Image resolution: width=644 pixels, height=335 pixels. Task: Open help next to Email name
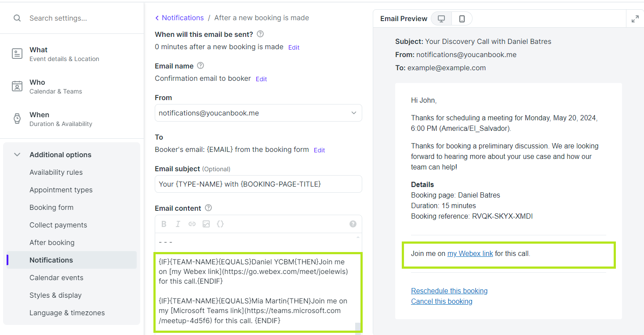pos(200,65)
